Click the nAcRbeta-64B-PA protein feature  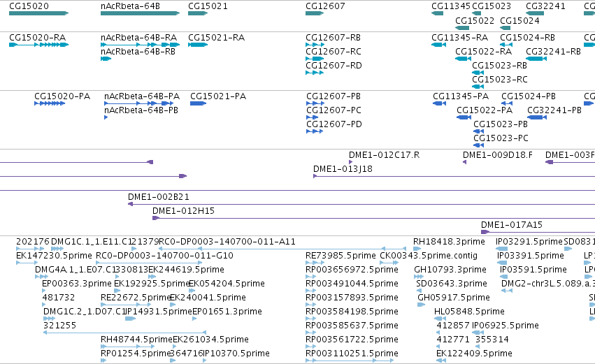[139, 103]
